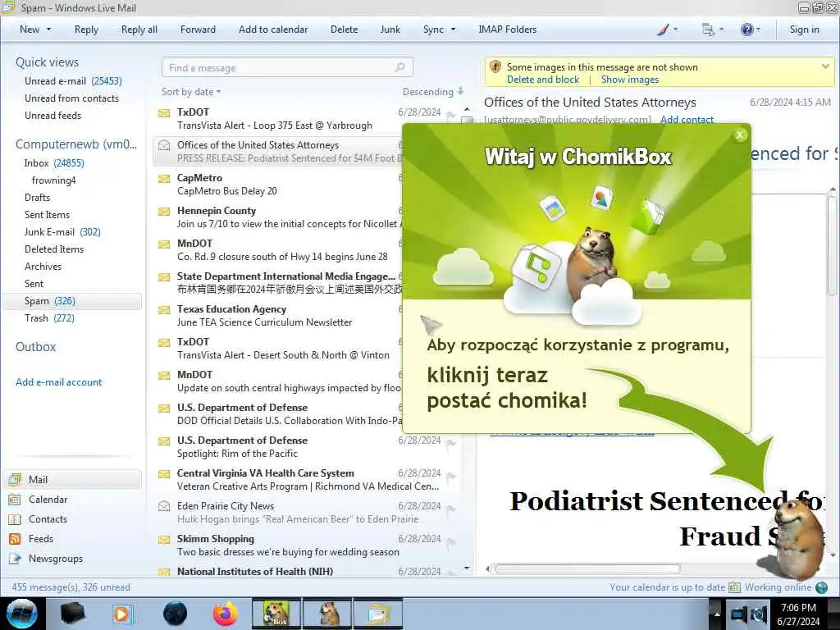Open IMAP Folders from toolbar
This screenshot has height=630, width=840.
click(x=507, y=30)
